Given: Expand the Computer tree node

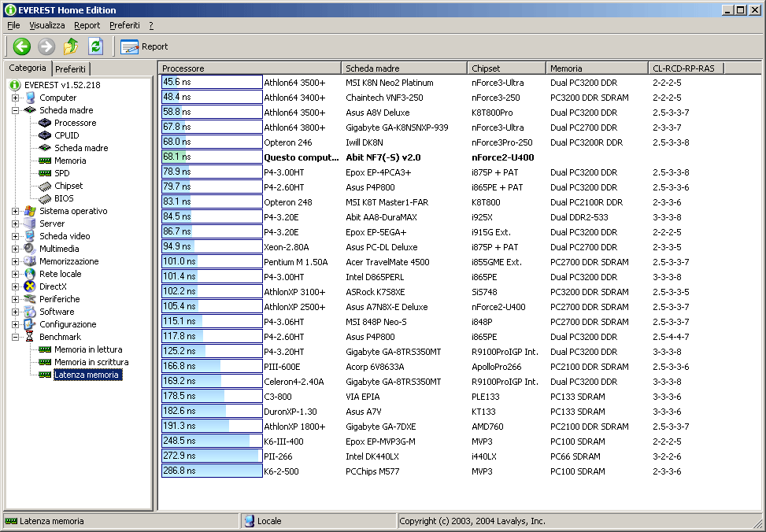Looking at the screenshot, I should tap(15, 98).
